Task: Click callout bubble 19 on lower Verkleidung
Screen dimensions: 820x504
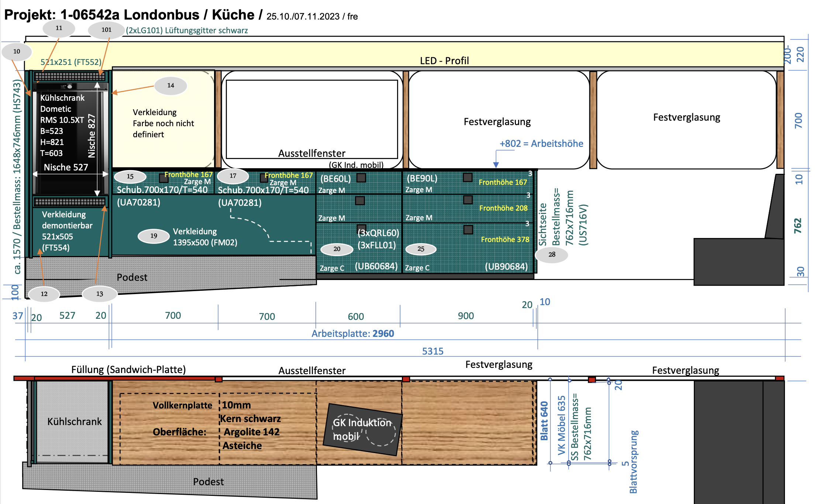Action: click(154, 236)
